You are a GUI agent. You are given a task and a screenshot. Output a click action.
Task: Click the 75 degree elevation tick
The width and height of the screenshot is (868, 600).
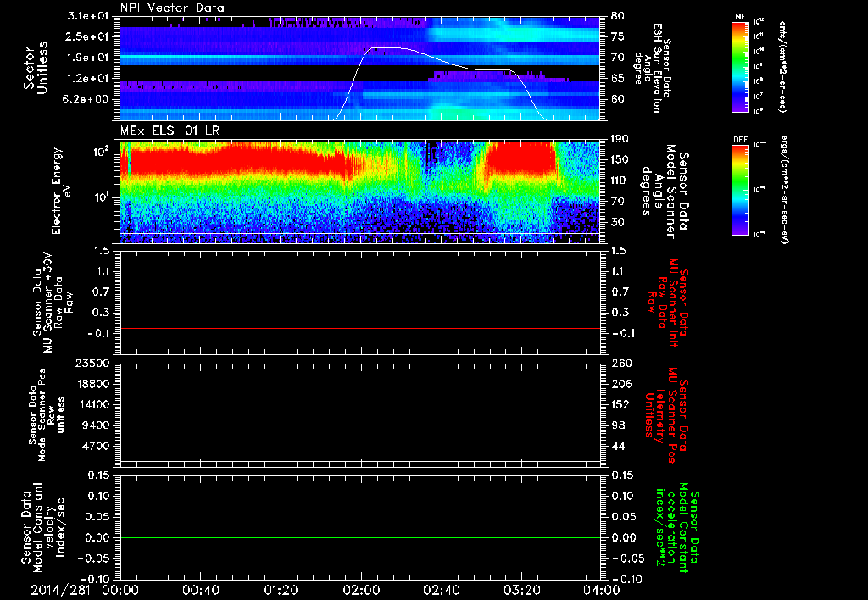(617, 36)
